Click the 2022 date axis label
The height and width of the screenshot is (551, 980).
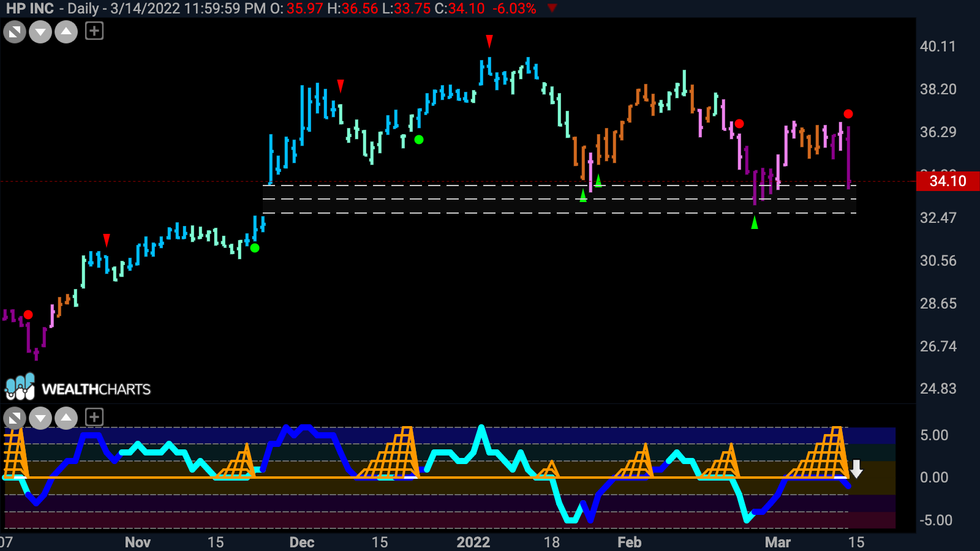click(473, 542)
